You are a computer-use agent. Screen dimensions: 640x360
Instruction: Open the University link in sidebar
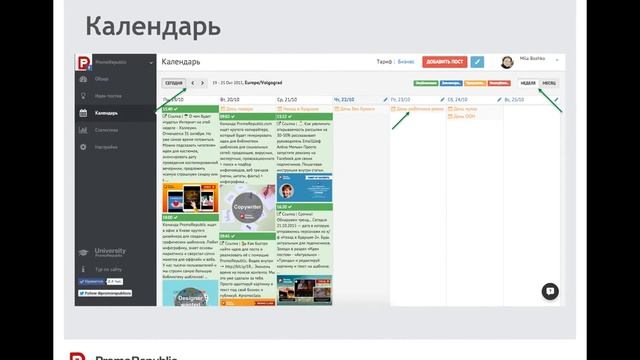(x=110, y=252)
